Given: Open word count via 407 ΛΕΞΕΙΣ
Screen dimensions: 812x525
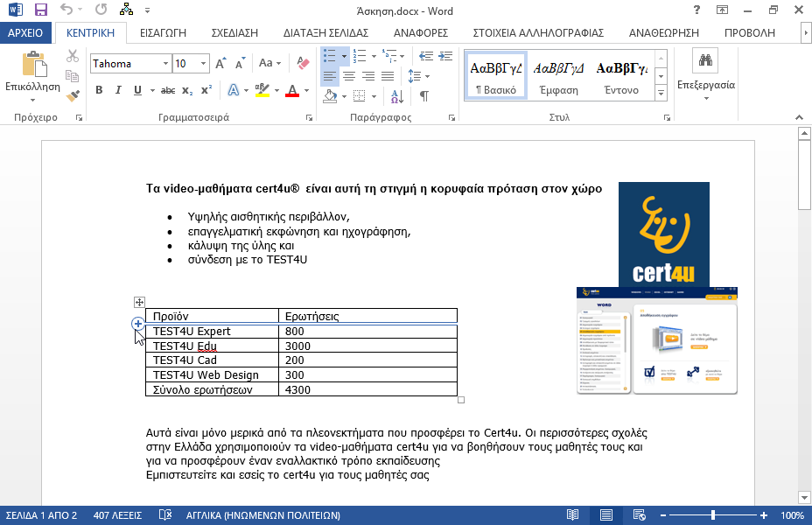Looking at the screenshot, I should click(x=117, y=515).
